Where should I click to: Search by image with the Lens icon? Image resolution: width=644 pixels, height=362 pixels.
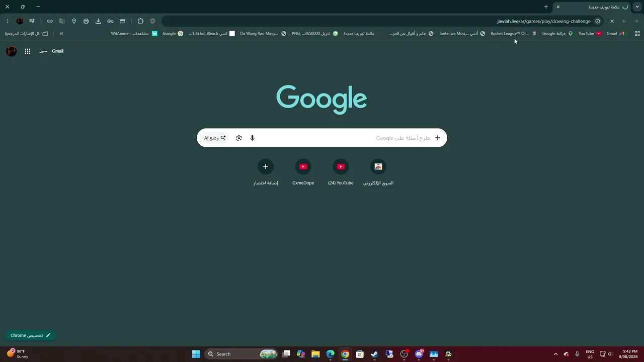point(239,138)
